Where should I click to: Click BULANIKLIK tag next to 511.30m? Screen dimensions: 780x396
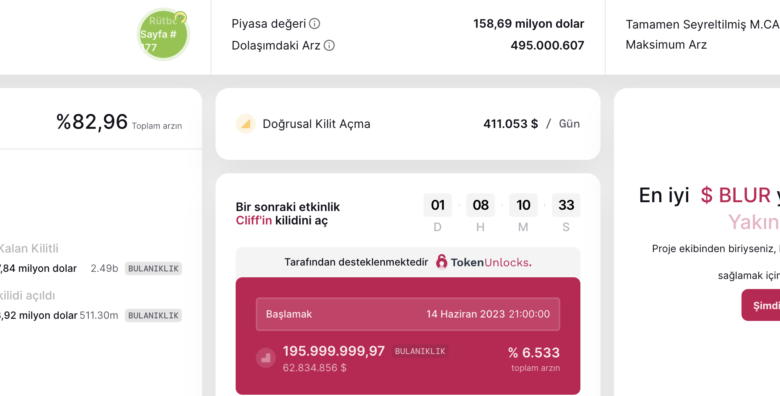click(153, 315)
